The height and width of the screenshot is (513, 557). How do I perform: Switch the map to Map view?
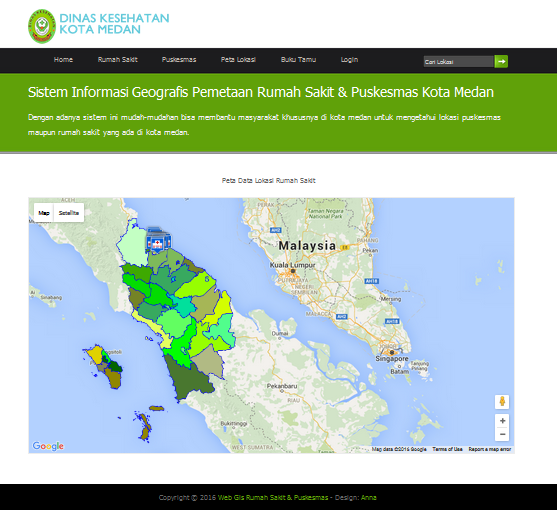coord(44,213)
